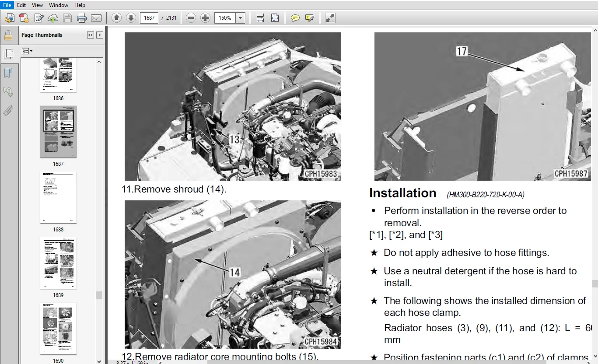Click the Edit/sign document icon
Image resolution: width=598 pixels, height=364 pixels.
38,18
